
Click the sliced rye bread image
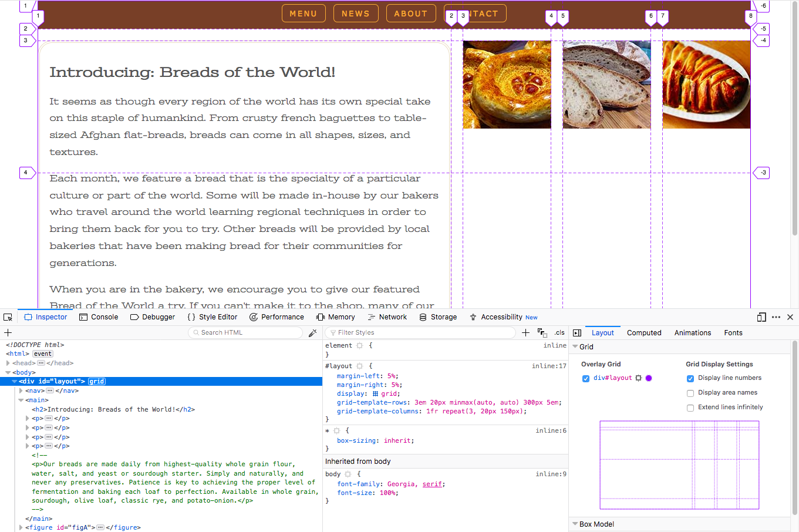(x=606, y=85)
